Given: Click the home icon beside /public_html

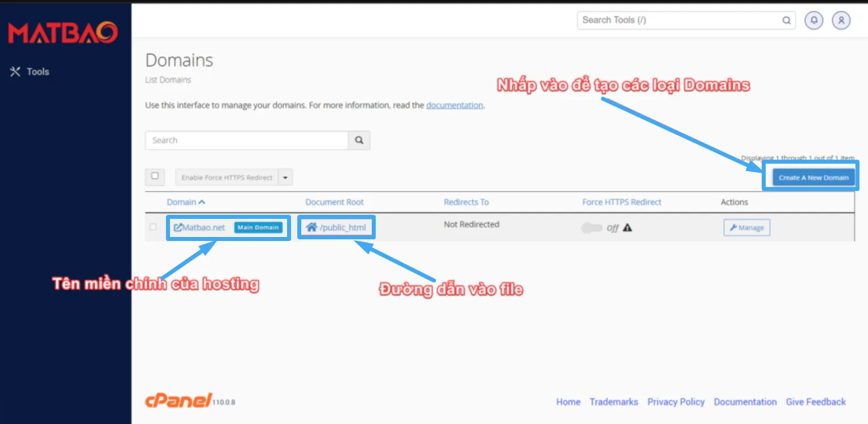Looking at the screenshot, I should [x=312, y=227].
